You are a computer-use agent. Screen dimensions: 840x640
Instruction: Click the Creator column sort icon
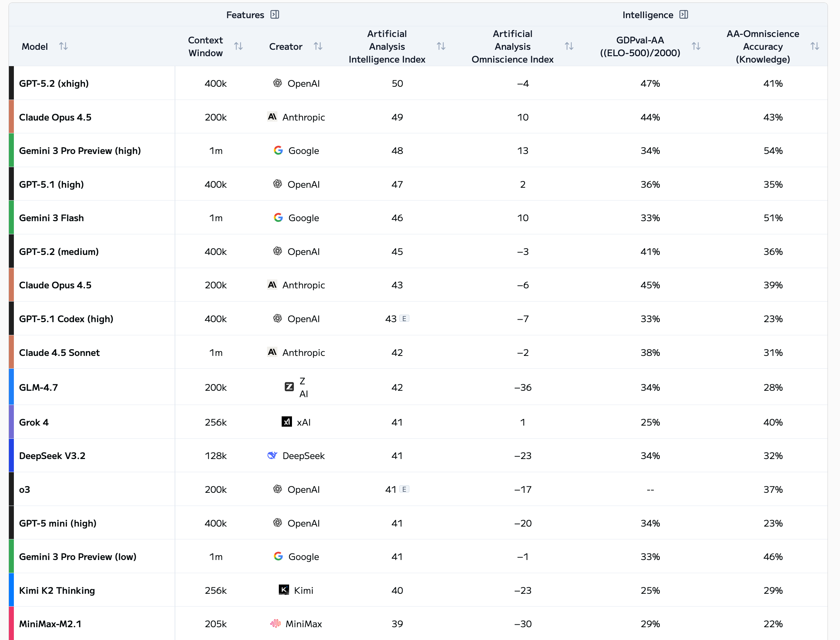(318, 46)
